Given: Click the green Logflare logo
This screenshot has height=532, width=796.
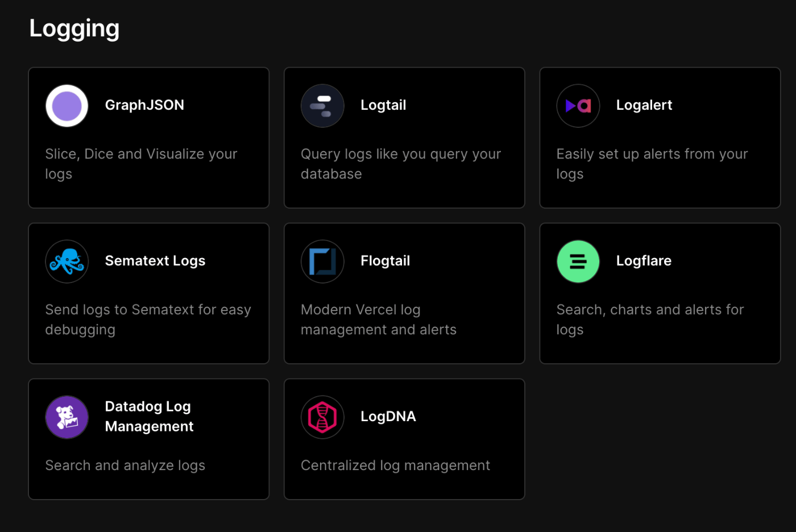Looking at the screenshot, I should click(578, 261).
